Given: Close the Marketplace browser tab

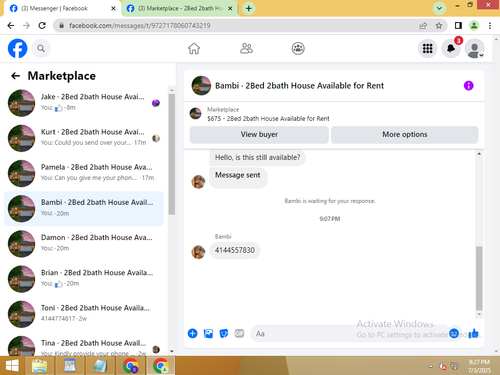Looking at the screenshot, I should 230,8.
